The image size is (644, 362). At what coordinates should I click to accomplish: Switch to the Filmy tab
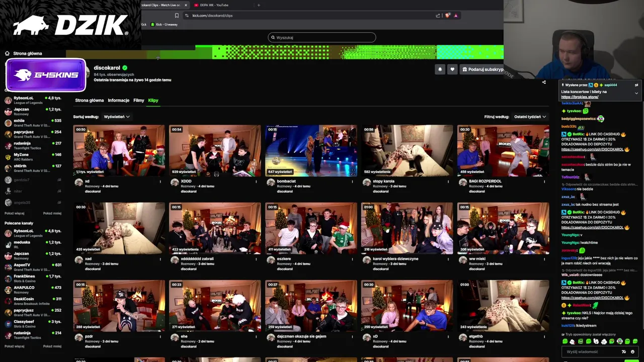pos(138,101)
